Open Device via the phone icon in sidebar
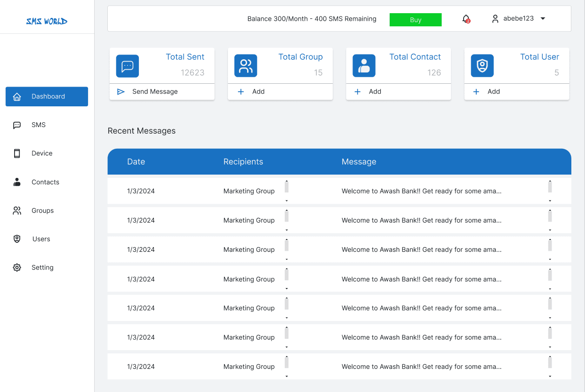 [x=17, y=153]
